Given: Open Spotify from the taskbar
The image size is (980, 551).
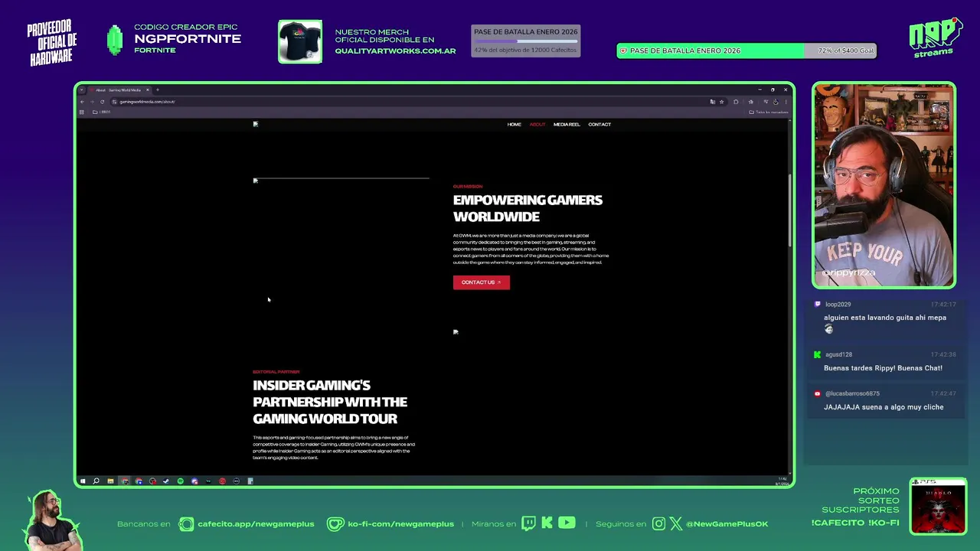Looking at the screenshot, I should [181, 481].
